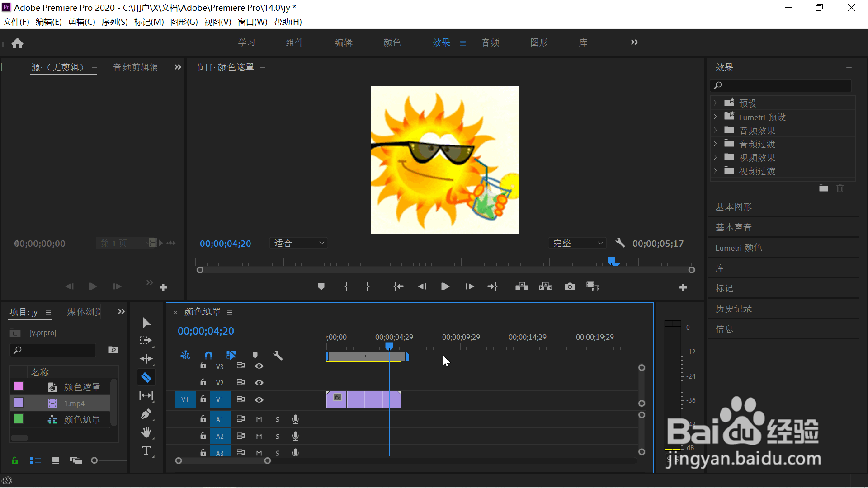Expand the Lumetri 预设 folder
The image size is (868, 488).
(x=715, y=117)
